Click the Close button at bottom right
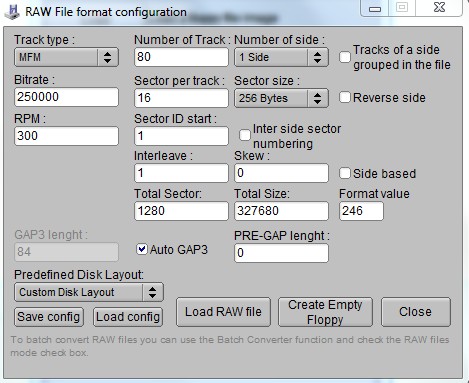Screen dimensions: 469x383 pyautogui.click(x=416, y=312)
